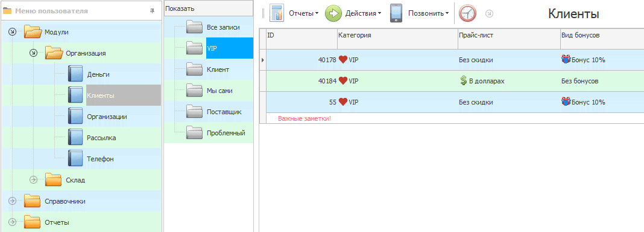Screen dimensions: 644x232
Task: Click the small gray arrow toolbar icon
Action: pyautogui.click(x=489, y=13)
